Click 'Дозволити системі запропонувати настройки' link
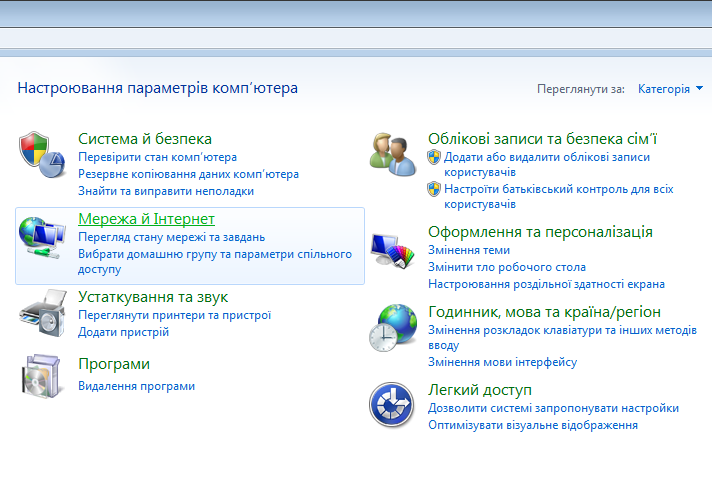The height and width of the screenshot is (486, 712). click(x=553, y=408)
